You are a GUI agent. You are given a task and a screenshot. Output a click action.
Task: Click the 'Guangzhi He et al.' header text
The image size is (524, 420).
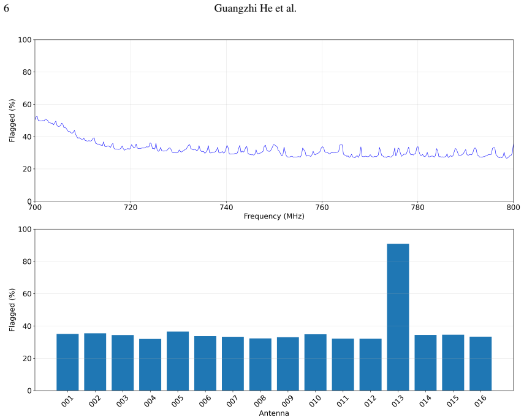(x=256, y=9)
